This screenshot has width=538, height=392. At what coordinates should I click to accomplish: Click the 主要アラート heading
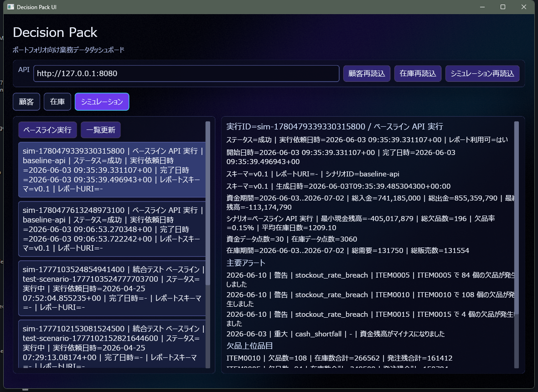click(246, 263)
